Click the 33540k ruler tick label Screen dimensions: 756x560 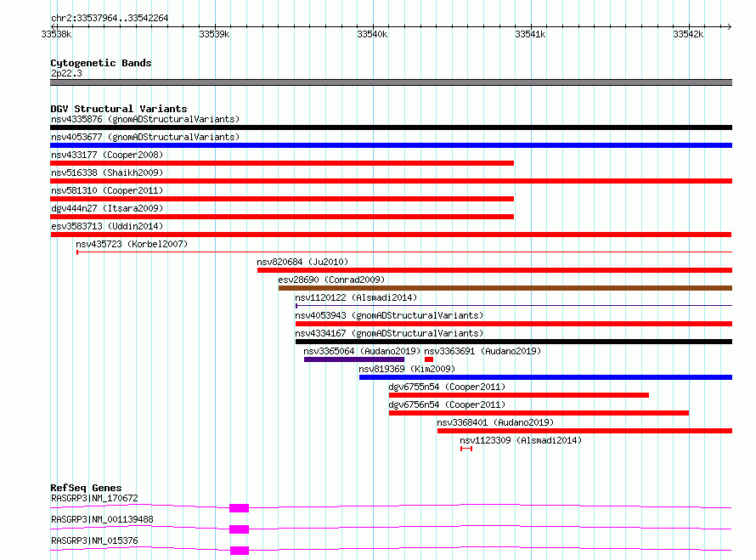[372, 34]
